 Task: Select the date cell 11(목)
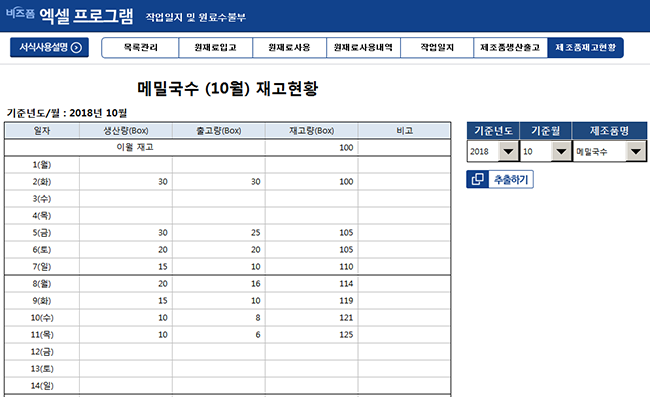tap(42, 334)
